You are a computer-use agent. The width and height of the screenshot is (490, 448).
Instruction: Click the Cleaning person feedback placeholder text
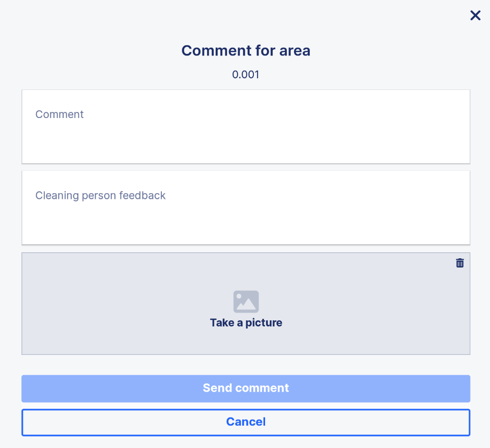[x=100, y=196]
